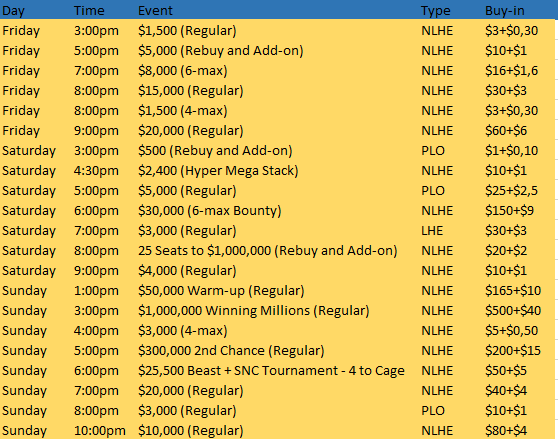The image size is (558, 439).
Task: Click the $20+$2 buy-in cell
Action: pos(506,250)
